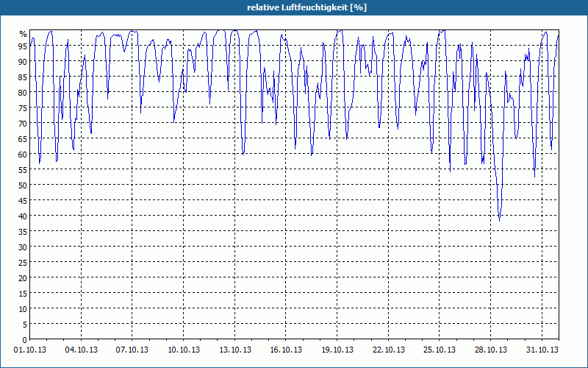Screen dimensions: 588x368
Task: Click the y-axis value 85
Action: (23, 77)
